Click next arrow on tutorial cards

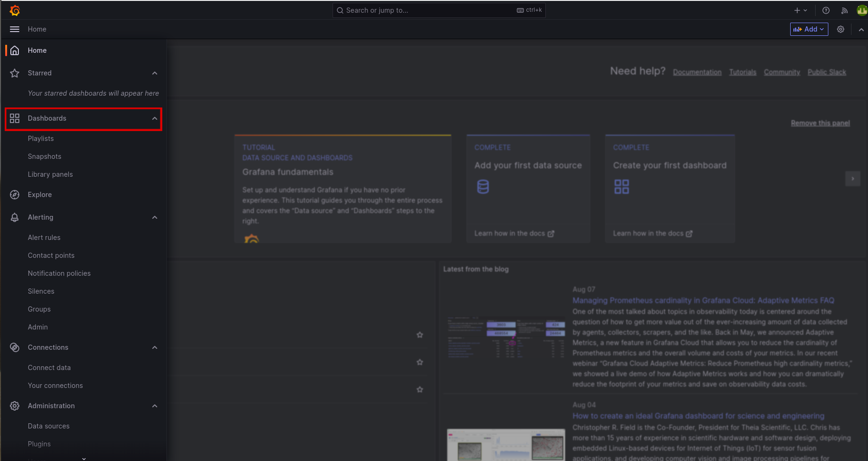(852, 179)
